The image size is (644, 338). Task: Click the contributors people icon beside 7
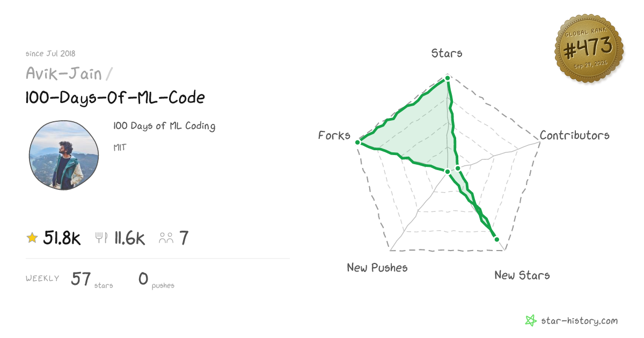tap(166, 238)
